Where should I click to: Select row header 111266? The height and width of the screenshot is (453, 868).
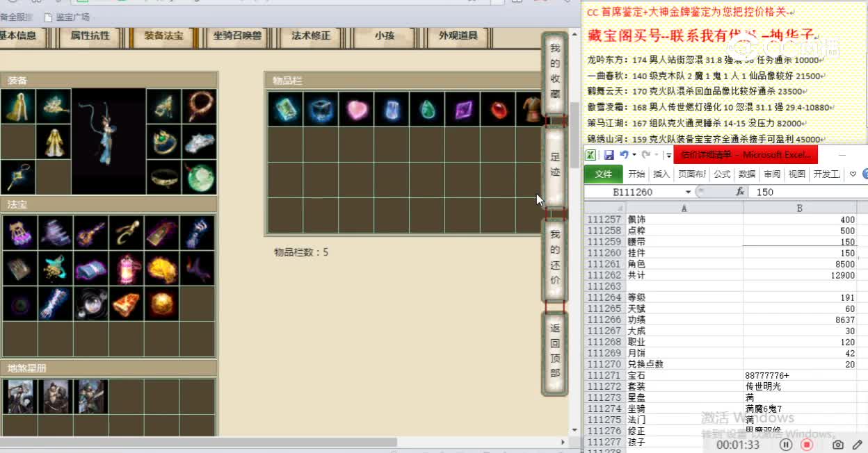(604, 320)
